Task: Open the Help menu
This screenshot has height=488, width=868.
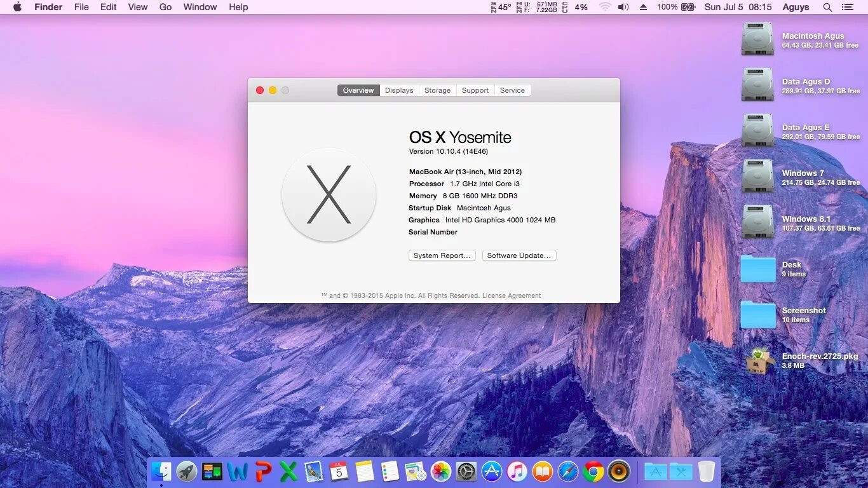Action: click(238, 7)
